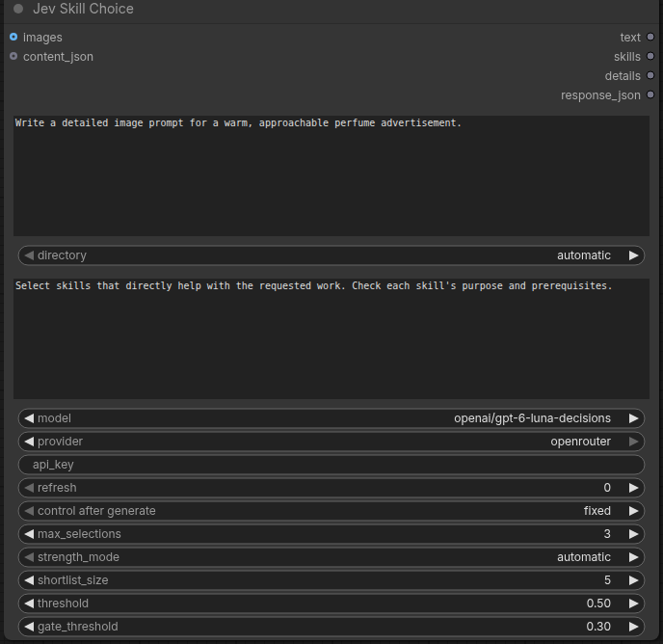Open control after generate dropdown showing fixed
The height and width of the screenshot is (644, 663).
(x=331, y=511)
